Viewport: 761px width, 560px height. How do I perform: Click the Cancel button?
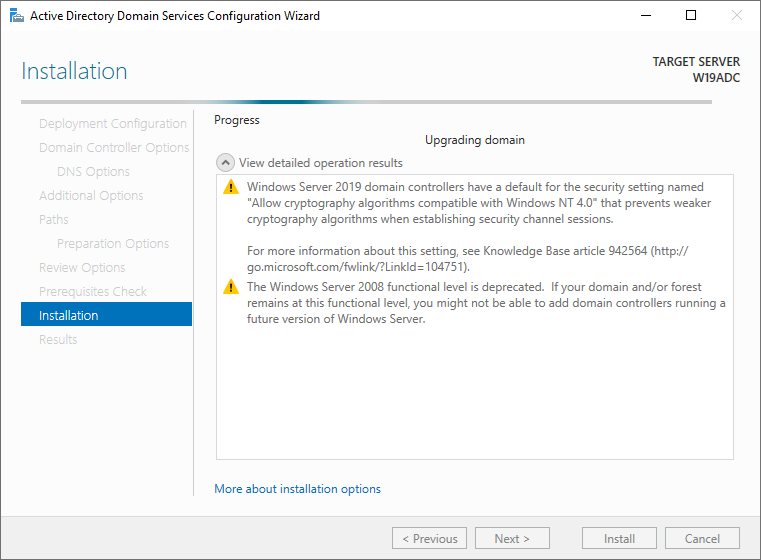coord(702,538)
